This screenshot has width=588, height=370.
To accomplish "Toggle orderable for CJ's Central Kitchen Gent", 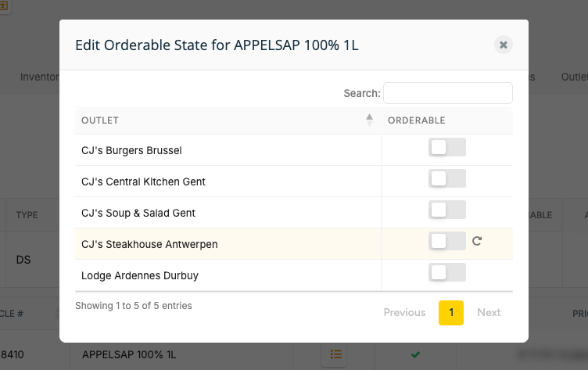I will (x=447, y=178).
